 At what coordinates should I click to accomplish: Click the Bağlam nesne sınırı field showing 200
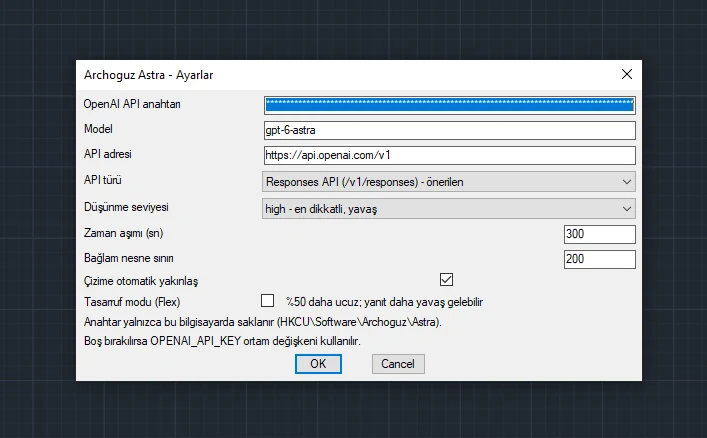pos(600,259)
